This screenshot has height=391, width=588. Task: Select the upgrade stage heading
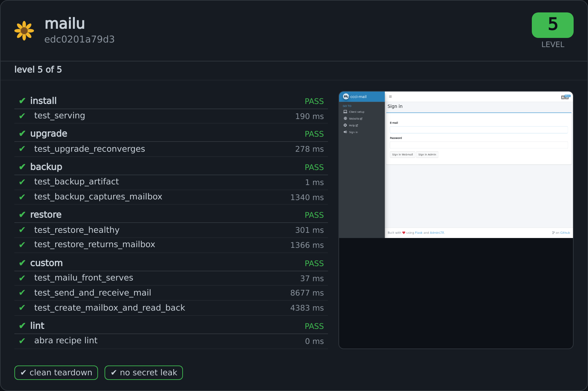click(x=49, y=134)
